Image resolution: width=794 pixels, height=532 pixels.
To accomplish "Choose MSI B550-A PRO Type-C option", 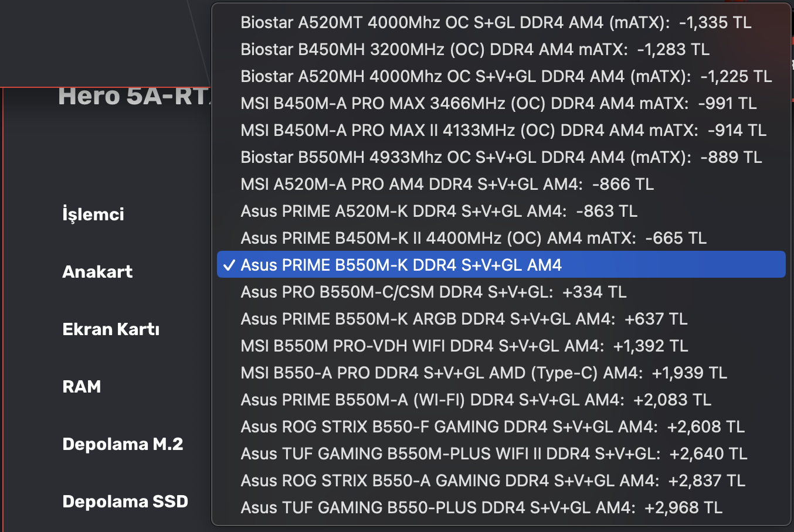I will [483, 373].
